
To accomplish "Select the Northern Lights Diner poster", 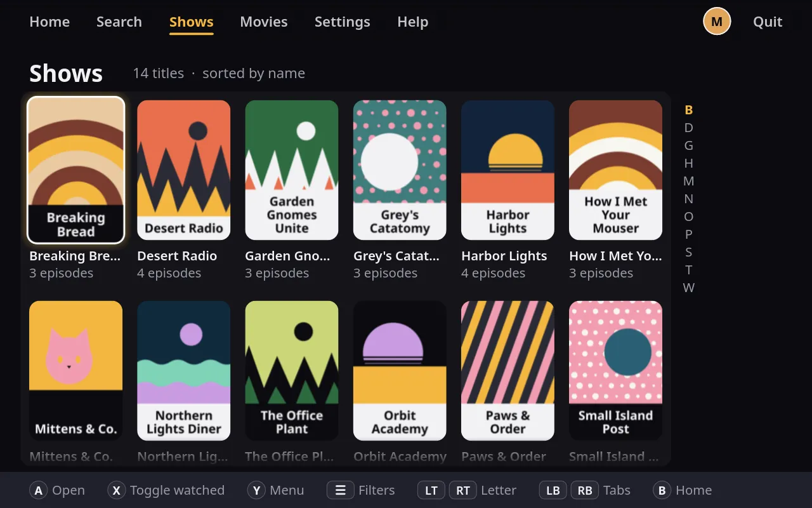I will pos(184,371).
